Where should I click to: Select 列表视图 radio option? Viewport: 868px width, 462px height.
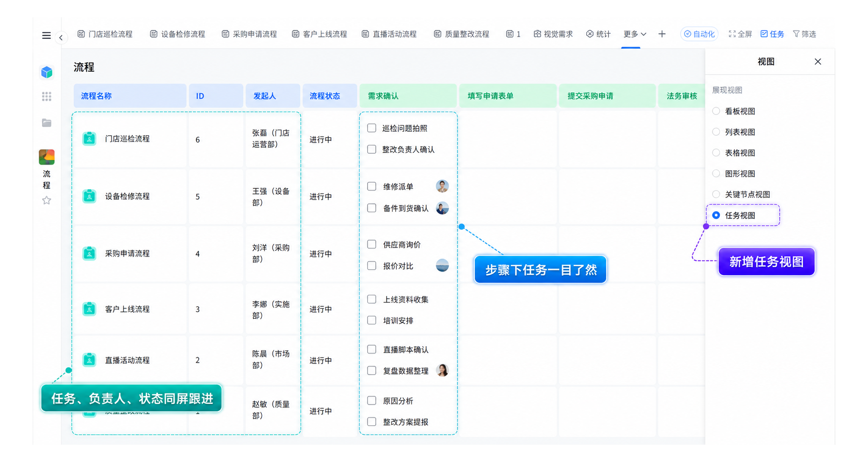(716, 132)
